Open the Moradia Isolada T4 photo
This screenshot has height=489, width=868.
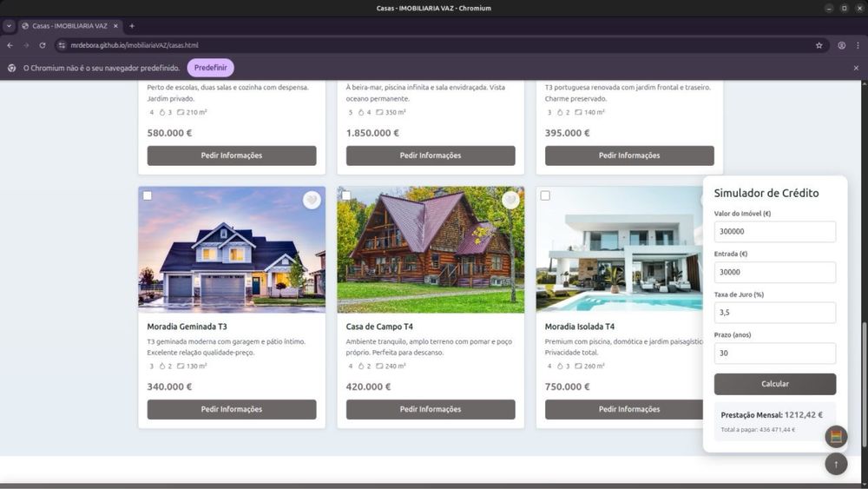coord(620,250)
